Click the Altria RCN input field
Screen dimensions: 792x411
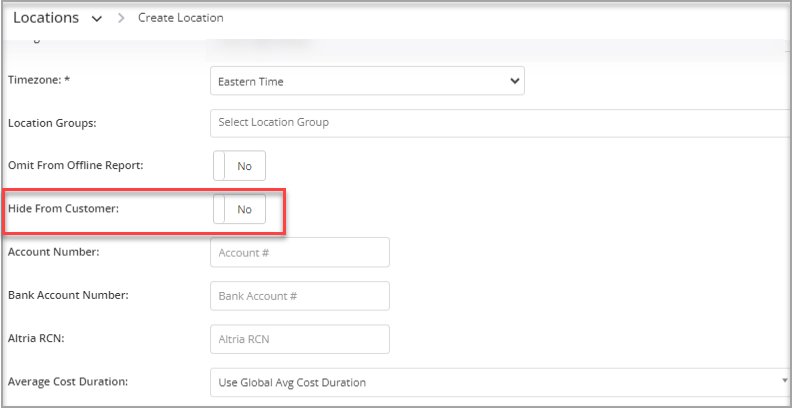coord(300,339)
